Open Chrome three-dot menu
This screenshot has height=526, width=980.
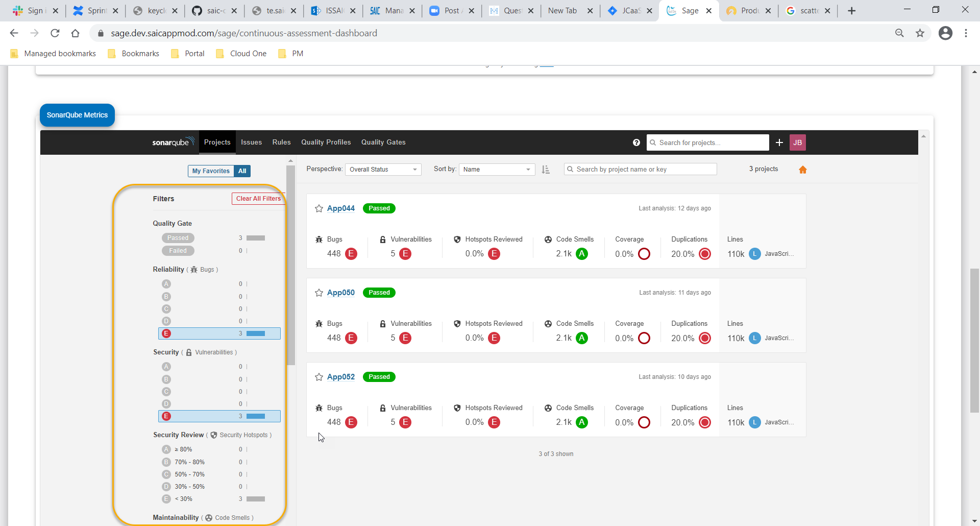coord(966,33)
